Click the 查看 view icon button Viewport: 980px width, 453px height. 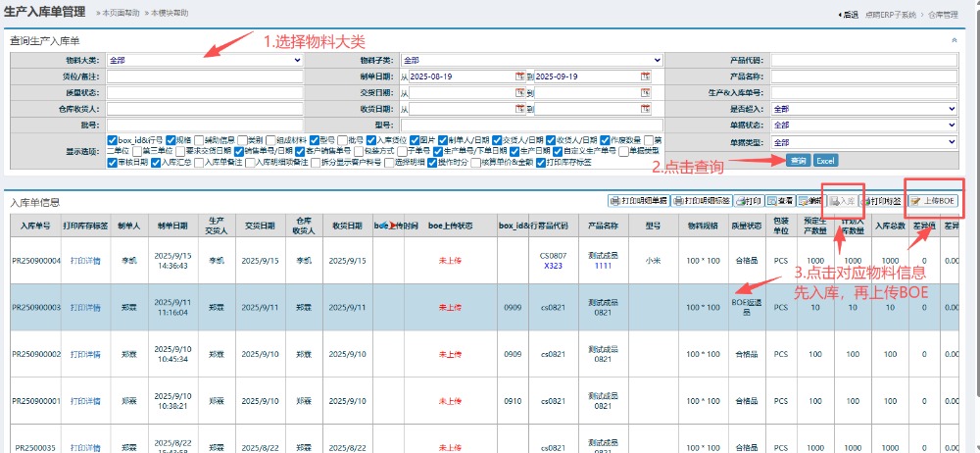pyautogui.click(x=780, y=200)
